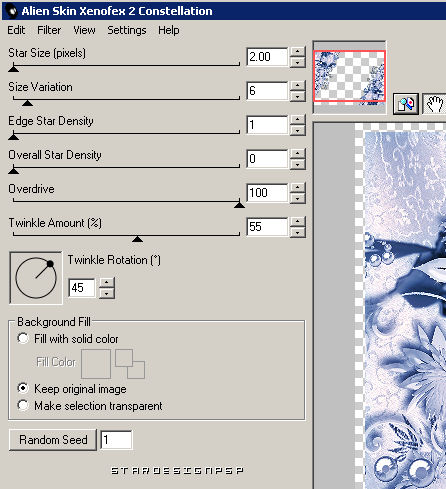
Task: Open the Edit menu
Action: [16, 30]
